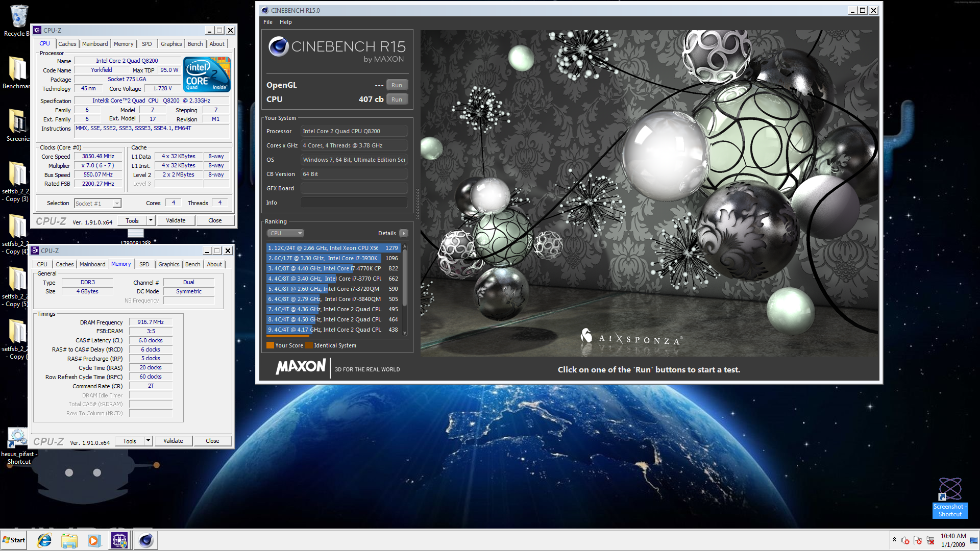Click the muted volume tray icon
Image resolution: width=980 pixels, height=551 pixels.
(x=905, y=541)
